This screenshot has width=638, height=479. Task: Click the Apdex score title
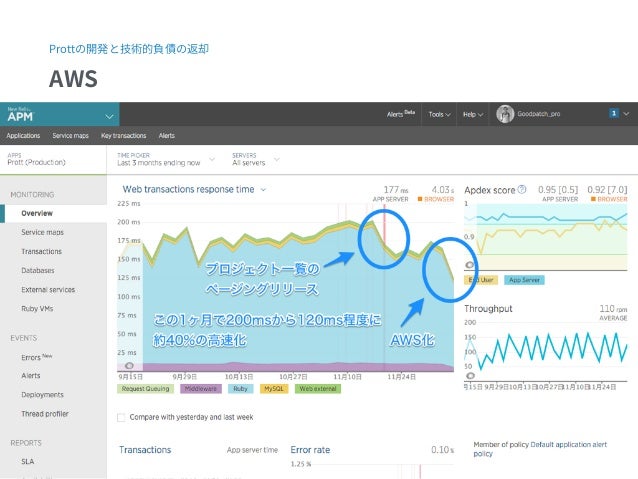click(x=489, y=190)
